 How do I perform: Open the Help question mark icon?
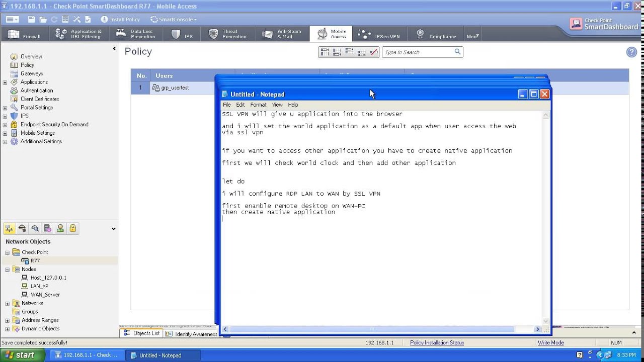click(631, 52)
